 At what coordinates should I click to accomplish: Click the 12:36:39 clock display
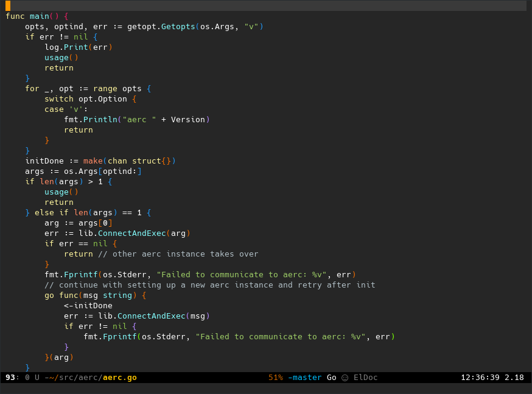click(480, 377)
